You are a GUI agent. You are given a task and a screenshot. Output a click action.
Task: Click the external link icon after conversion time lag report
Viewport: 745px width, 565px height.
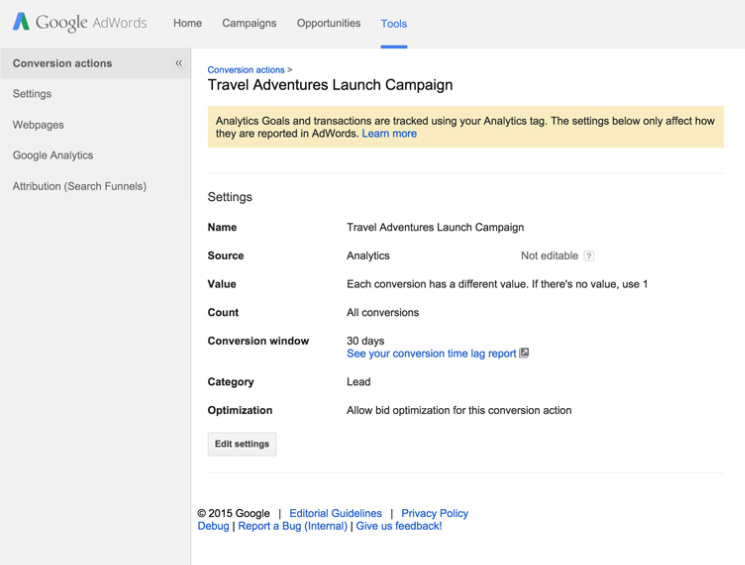click(x=524, y=353)
